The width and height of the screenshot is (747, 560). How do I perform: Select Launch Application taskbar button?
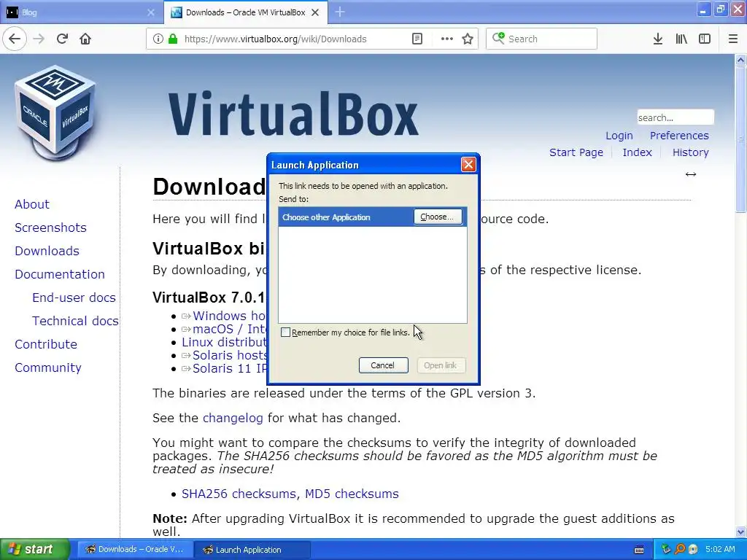(252, 550)
